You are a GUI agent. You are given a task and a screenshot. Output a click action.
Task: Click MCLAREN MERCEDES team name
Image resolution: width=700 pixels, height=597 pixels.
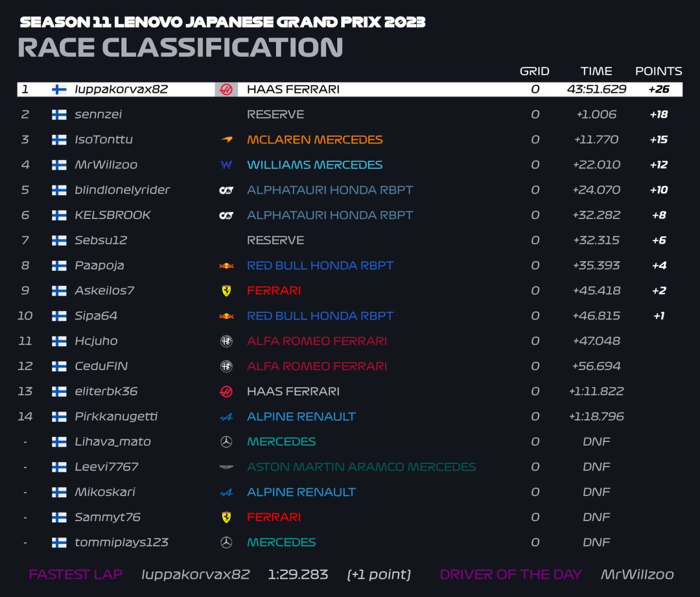coord(315,140)
